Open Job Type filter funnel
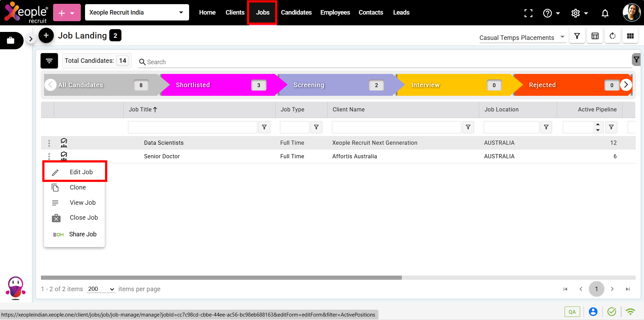The height and width of the screenshot is (320, 644). click(316, 127)
